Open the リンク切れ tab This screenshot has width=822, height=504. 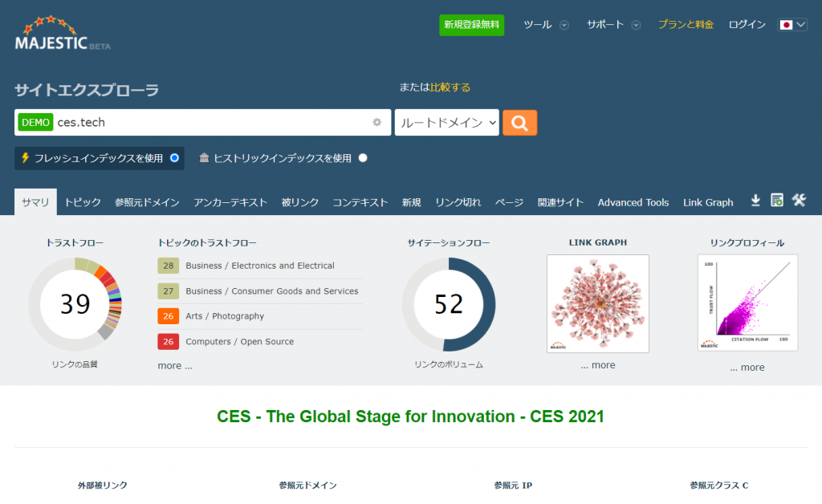(458, 202)
